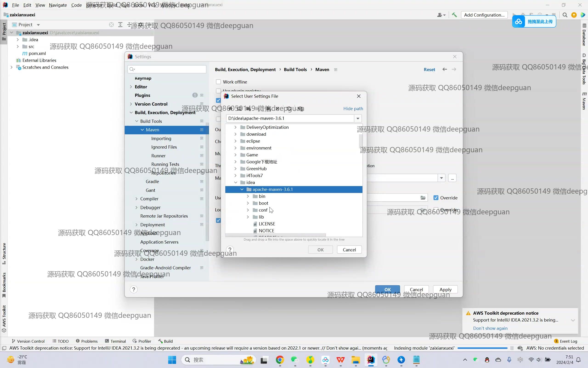
Task: Click Settings search field
Action: click(167, 69)
